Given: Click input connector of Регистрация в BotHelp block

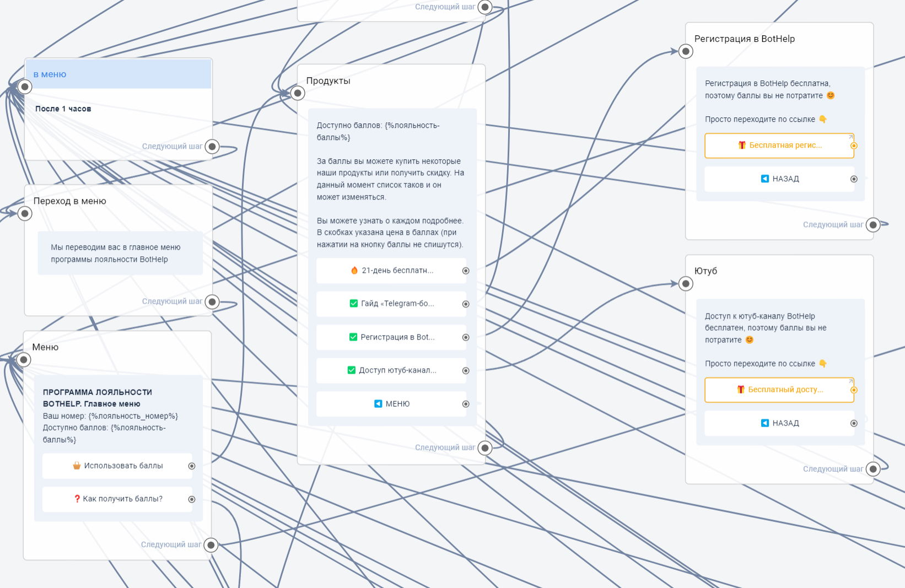Looking at the screenshot, I should pos(686,52).
